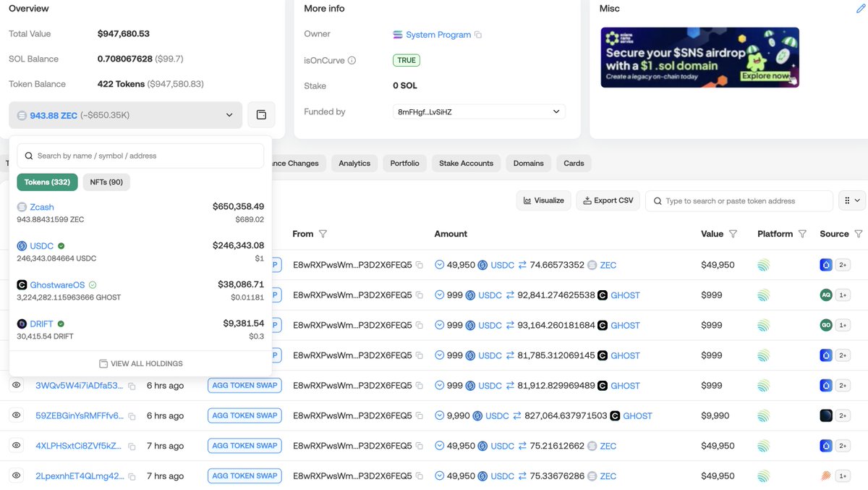Collapse the 943.88 ZEC holdings dropdown
This screenshot has width=868, height=490.
coord(230,114)
